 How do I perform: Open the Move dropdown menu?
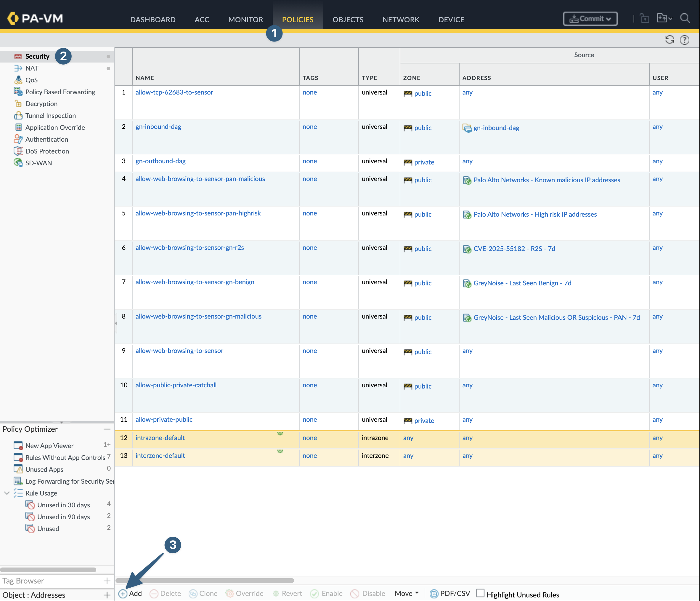click(x=407, y=594)
